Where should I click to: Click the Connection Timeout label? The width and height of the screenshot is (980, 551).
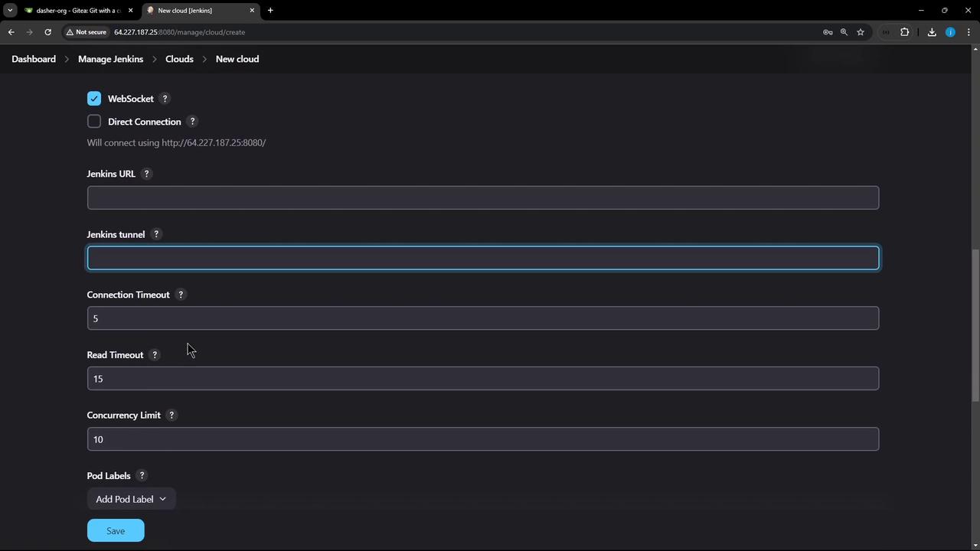[x=128, y=295]
